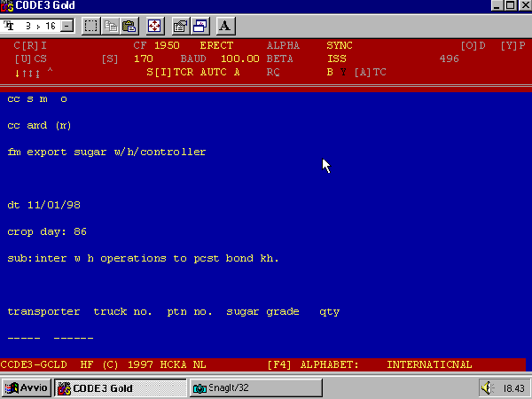Click the system clock in tray
Screen dimensions: 532x399
(512, 388)
